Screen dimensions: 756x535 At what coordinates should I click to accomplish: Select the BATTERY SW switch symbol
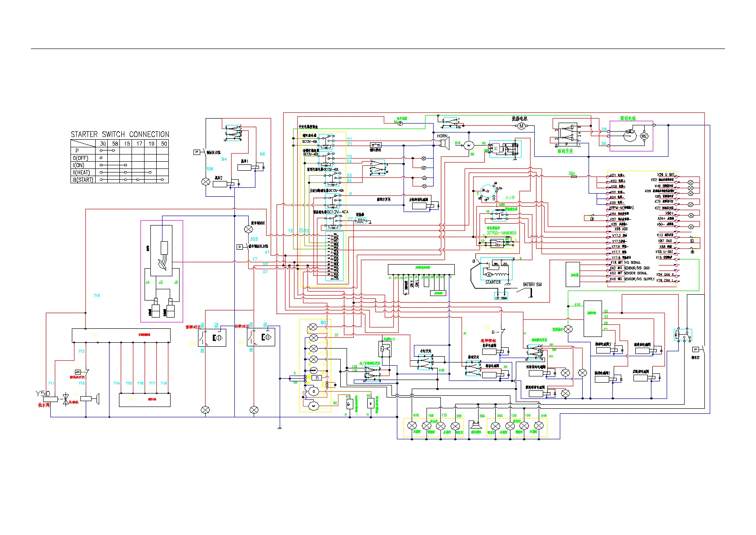[x=524, y=290]
